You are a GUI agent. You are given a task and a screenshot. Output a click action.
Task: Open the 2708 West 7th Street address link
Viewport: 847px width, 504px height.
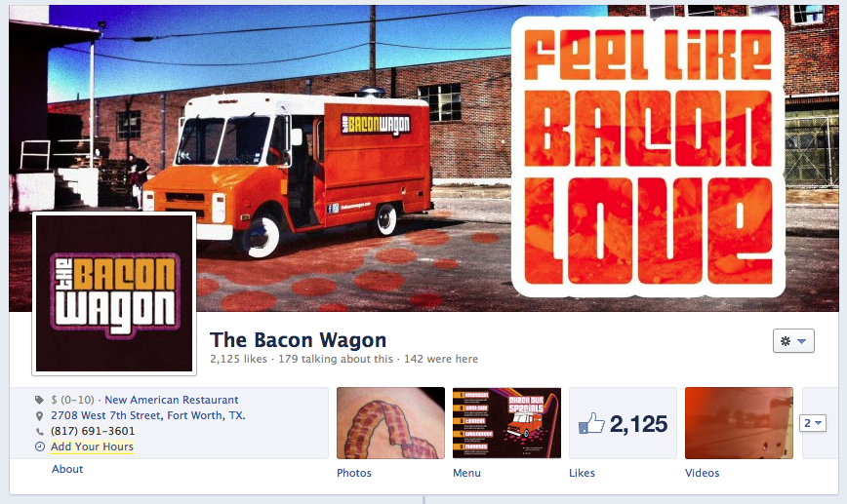(148, 415)
